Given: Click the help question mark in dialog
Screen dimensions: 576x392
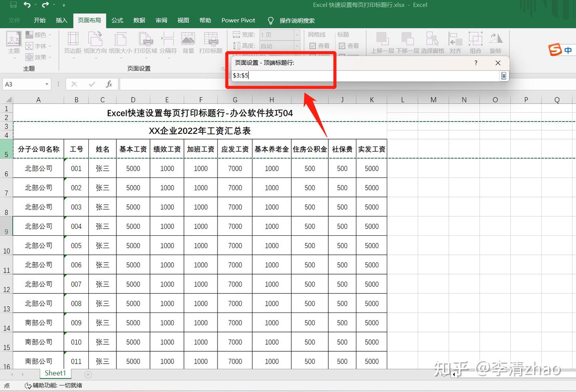Looking at the screenshot, I should click(x=476, y=63).
